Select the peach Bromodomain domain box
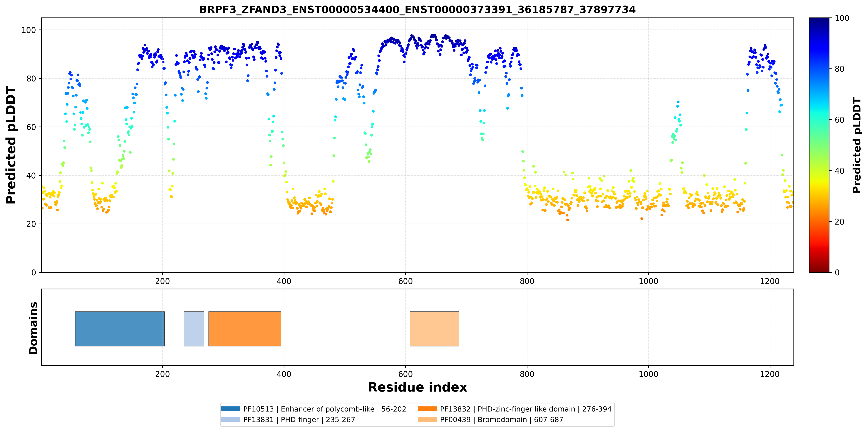 click(x=434, y=329)
